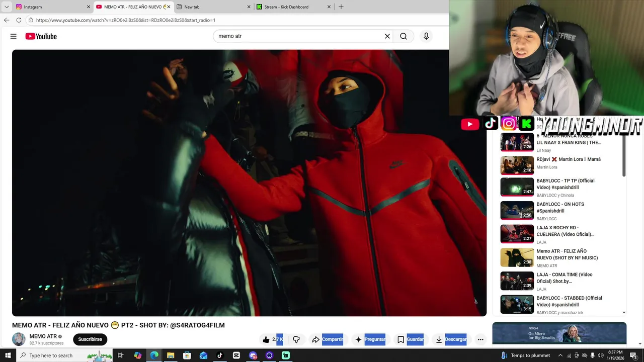The image size is (644, 362).
Task: Expand the tab search dropdown arrow
Action: 6,7
